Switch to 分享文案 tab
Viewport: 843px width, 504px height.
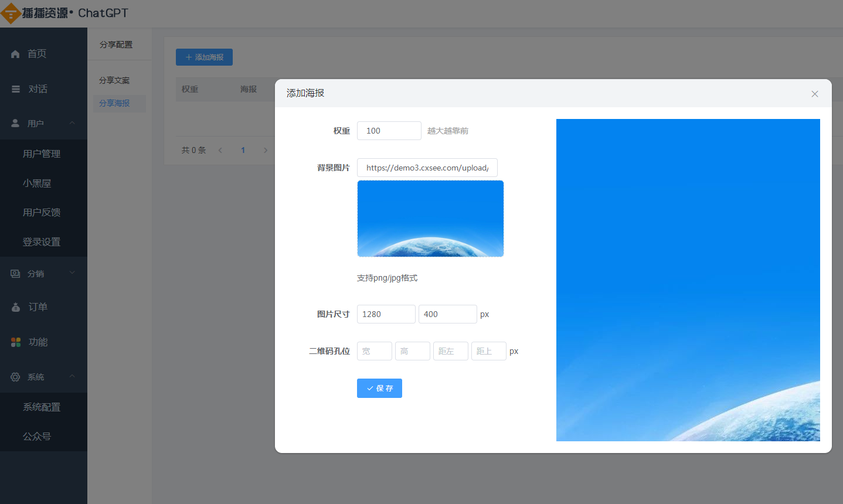tap(120, 80)
